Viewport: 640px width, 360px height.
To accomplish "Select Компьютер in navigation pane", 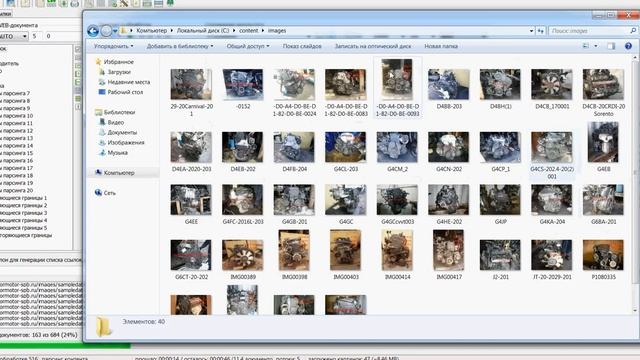I will coord(119,173).
